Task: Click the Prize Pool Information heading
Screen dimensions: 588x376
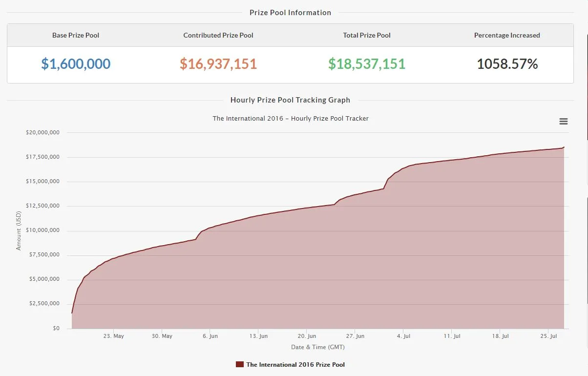Action: (290, 13)
